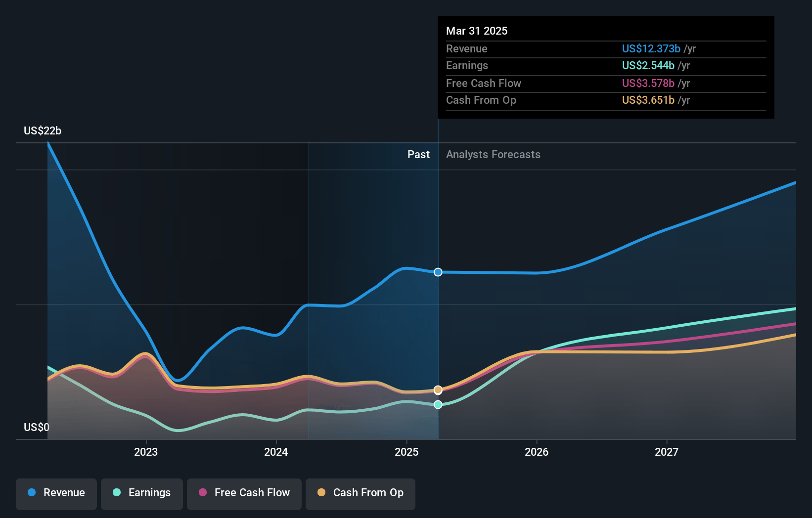Viewport: 812px width, 518px height.
Task: Click the 2024 x-axis label
Action: (276, 452)
